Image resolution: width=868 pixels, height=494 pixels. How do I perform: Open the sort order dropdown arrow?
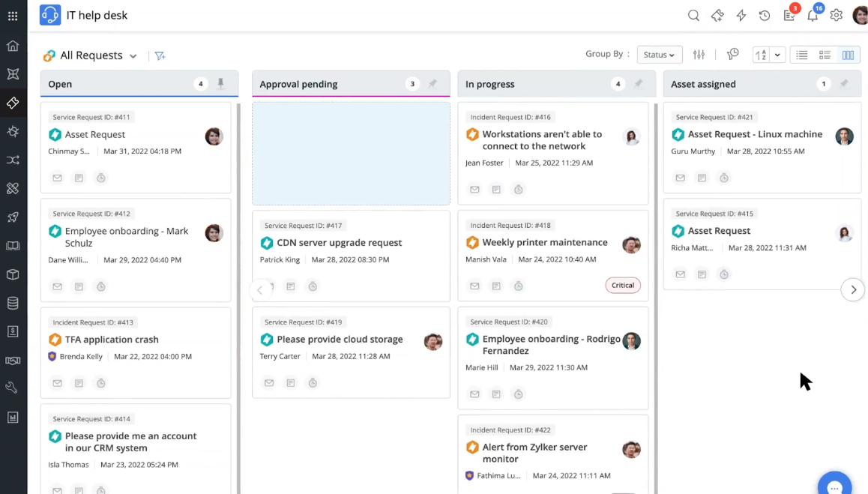click(x=777, y=55)
